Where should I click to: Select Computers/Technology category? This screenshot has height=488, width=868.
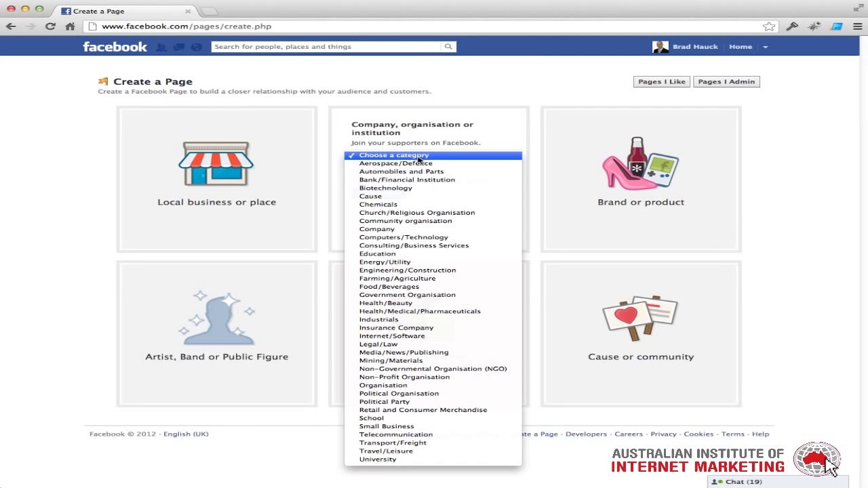point(433,237)
